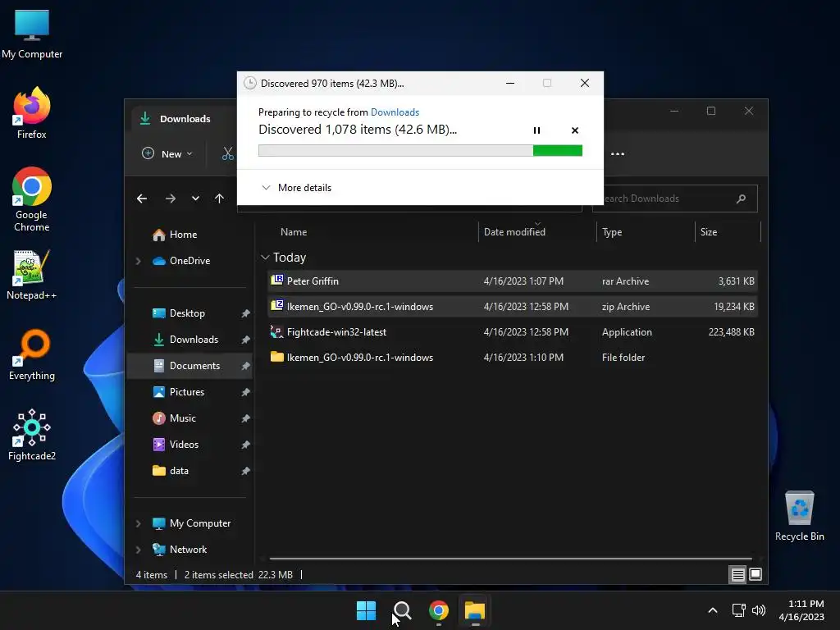Viewport: 840px width, 630px height.
Task: Pause the recycle operation
Action: (536, 130)
